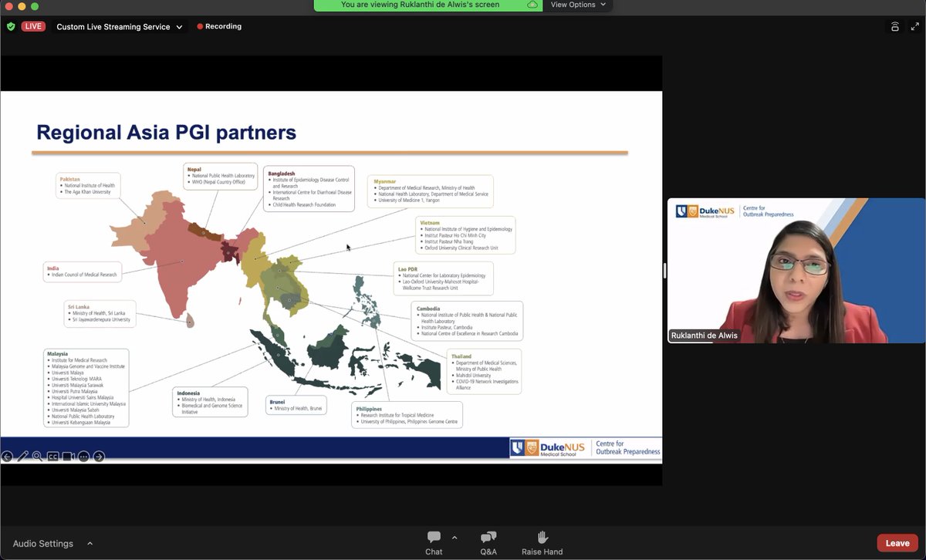Toggle the slide camera control
This screenshot has width=926, height=560.
pyautogui.click(x=68, y=457)
